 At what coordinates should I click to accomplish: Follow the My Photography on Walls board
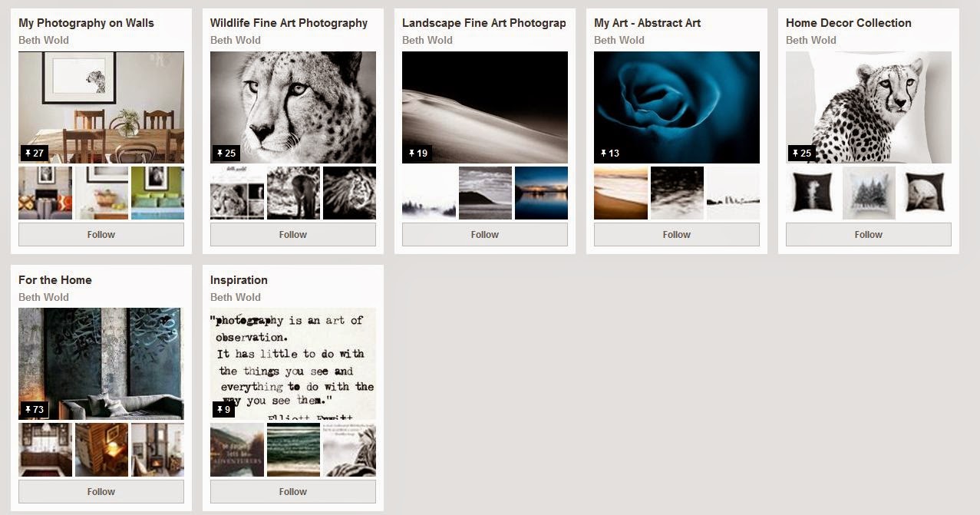(x=101, y=235)
